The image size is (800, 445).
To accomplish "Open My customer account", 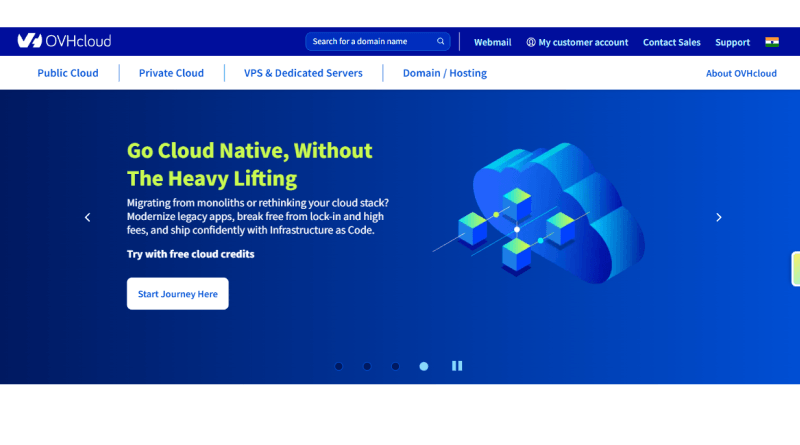I will point(577,42).
